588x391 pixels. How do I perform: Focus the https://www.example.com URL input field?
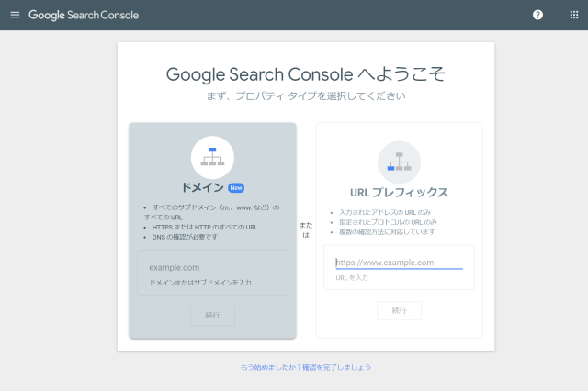[x=399, y=263]
